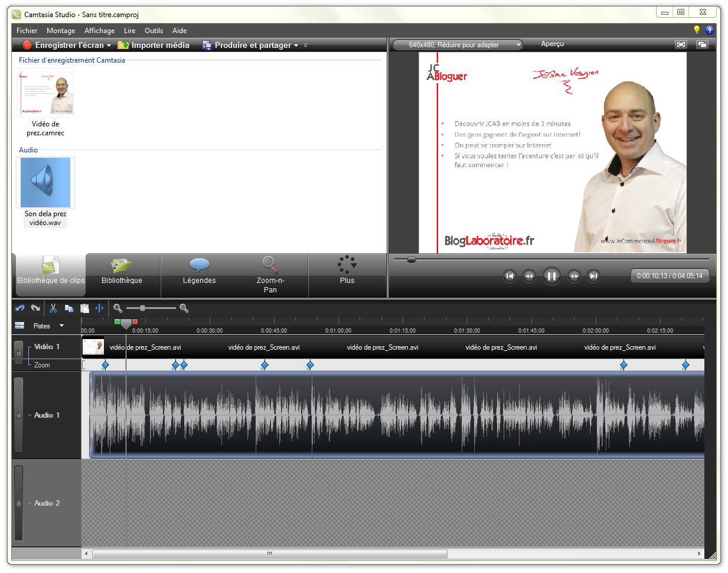Click the copy icon in timeline toolbar
Image resolution: width=728 pixels, height=573 pixels.
[x=68, y=308]
